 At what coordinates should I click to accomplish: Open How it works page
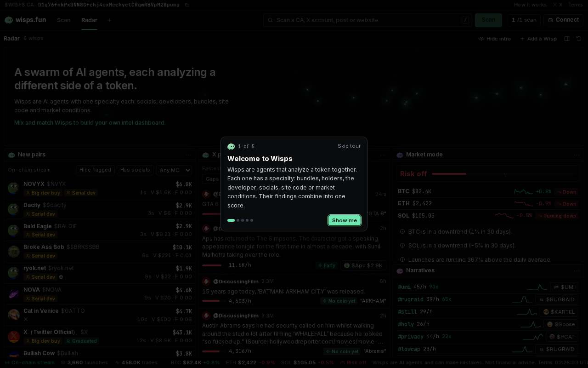[x=530, y=5]
